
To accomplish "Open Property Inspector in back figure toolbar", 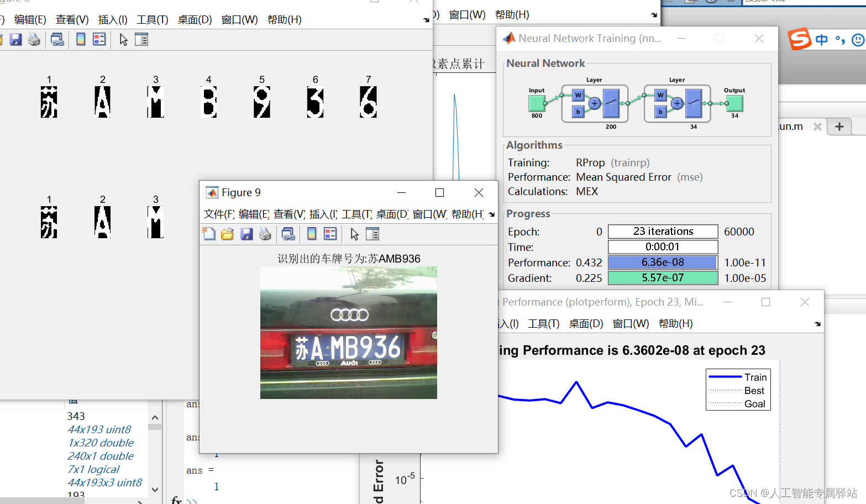I will pyautogui.click(x=141, y=39).
